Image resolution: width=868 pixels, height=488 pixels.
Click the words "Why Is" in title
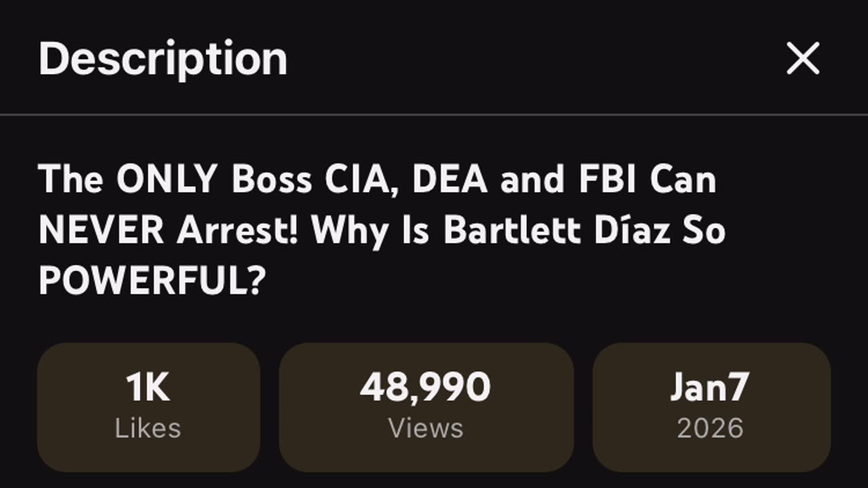(372, 231)
